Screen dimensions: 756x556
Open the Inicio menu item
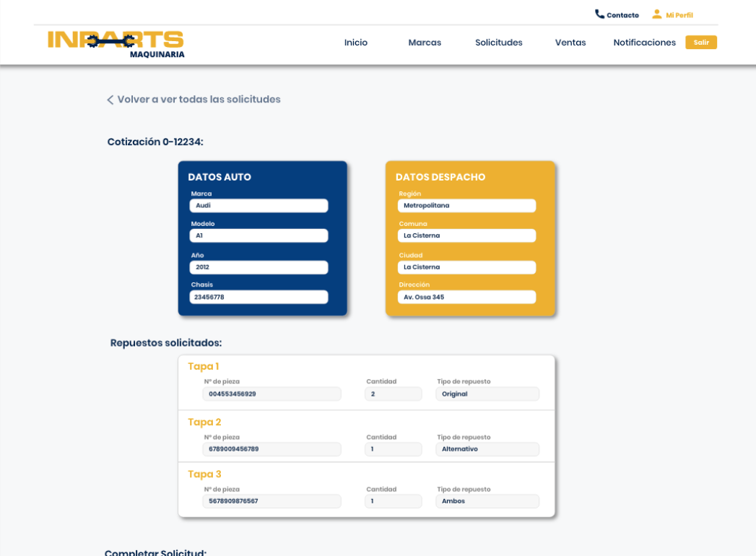coord(355,43)
